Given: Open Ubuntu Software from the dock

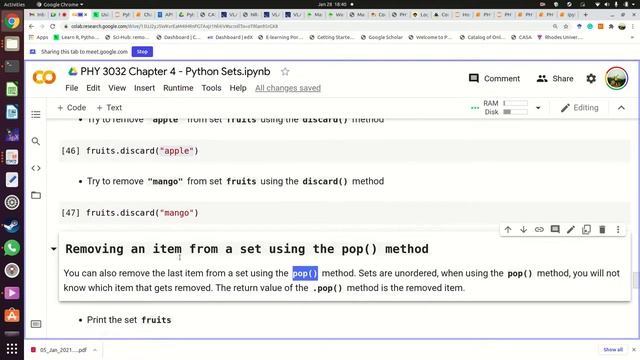Looking at the screenshot, I should click(12, 316).
